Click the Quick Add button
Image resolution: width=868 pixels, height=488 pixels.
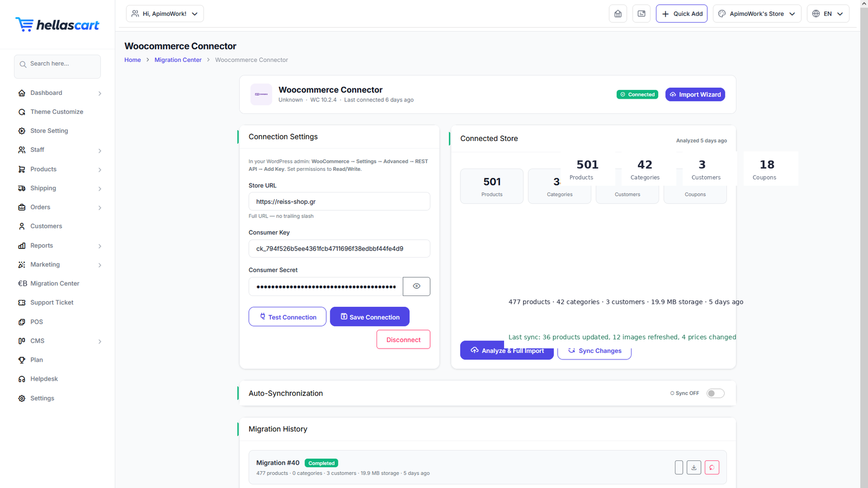(681, 14)
